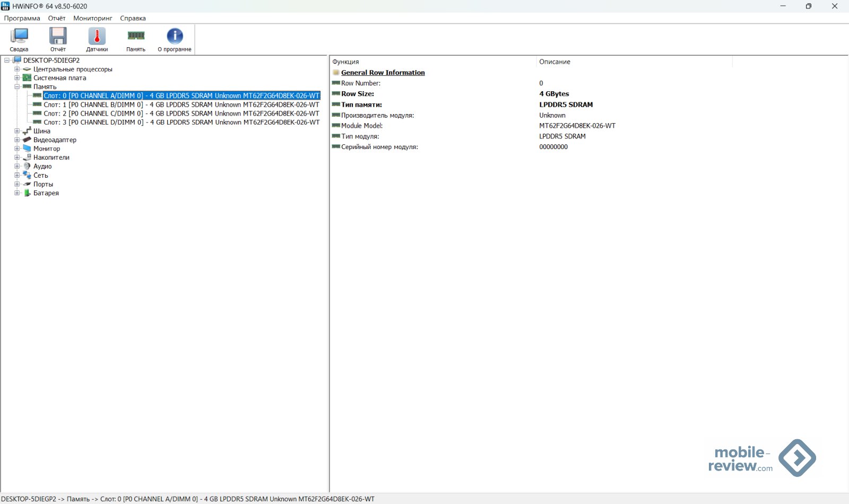This screenshot has width=849, height=504.
Task: Click the Порты ports icon
Action: pyautogui.click(x=27, y=184)
